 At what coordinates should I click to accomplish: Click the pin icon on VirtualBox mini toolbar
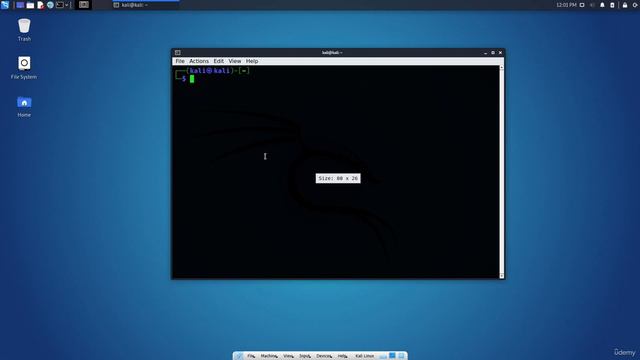tap(239, 356)
